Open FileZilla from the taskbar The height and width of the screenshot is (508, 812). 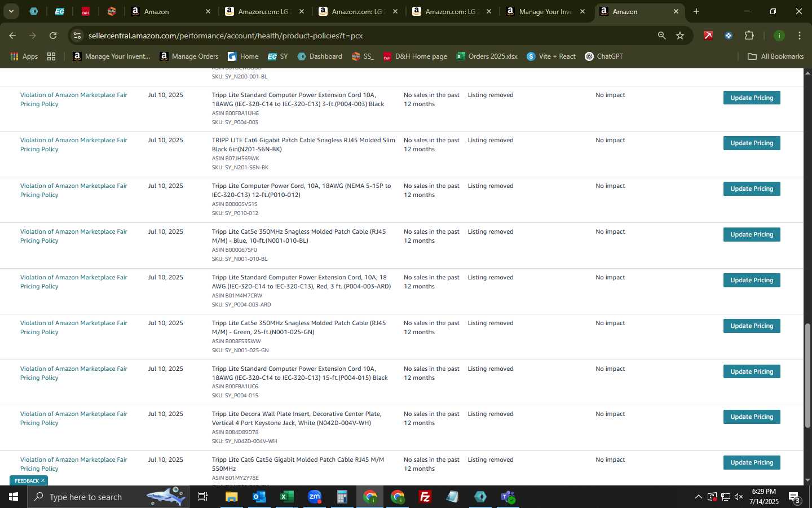click(425, 497)
